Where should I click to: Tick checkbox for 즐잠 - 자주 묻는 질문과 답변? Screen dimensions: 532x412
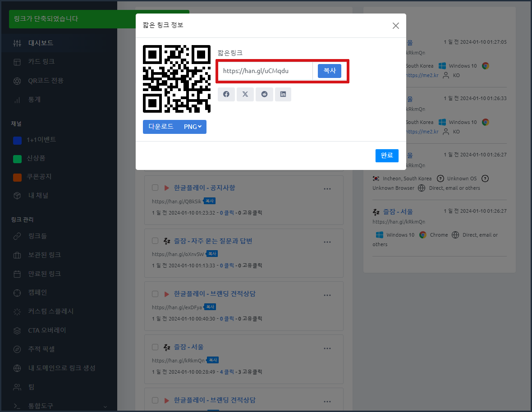click(x=155, y=241)
